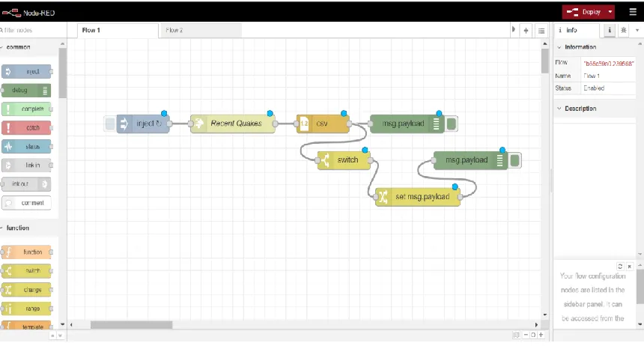Click the canvas scroll left arrow
Screen dimensions: 644x346
71,324
